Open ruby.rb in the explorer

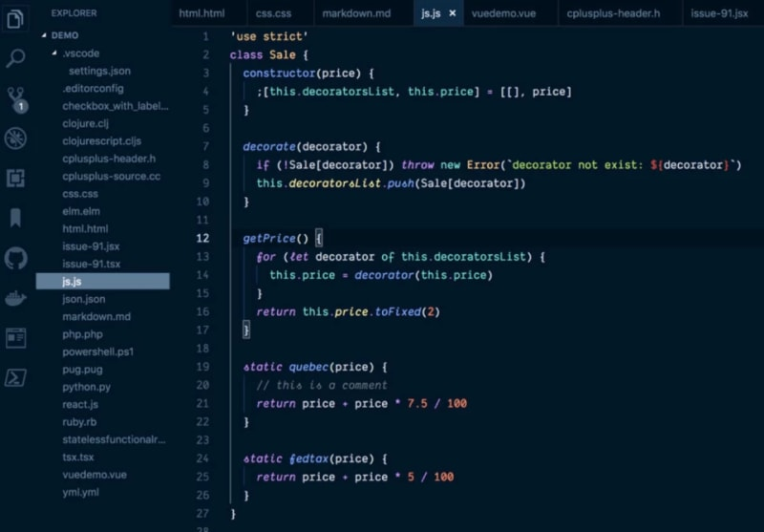click(x=79, y=421)
